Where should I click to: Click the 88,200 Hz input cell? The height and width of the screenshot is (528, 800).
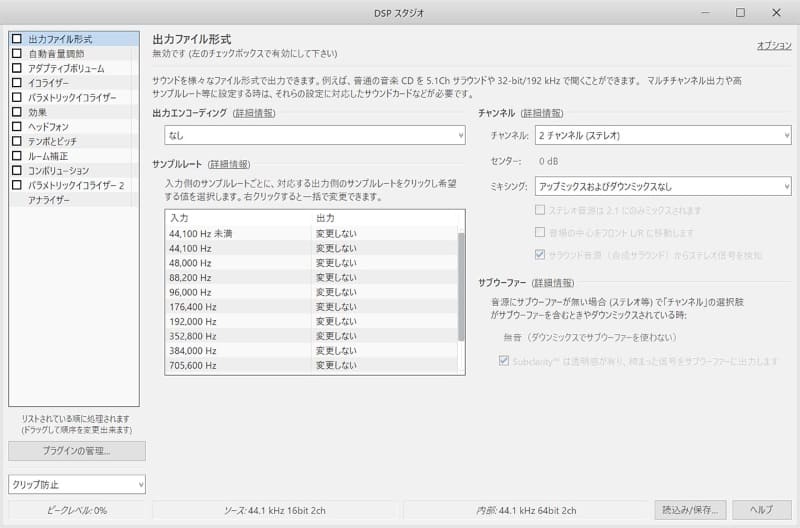coord(190,278)
